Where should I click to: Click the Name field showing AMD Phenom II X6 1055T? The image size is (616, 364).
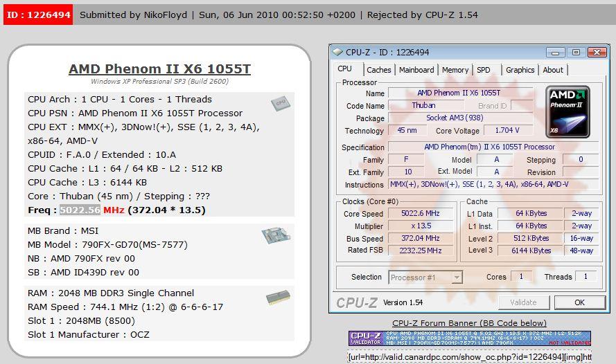pyautogui.click(x=459, y=93)
